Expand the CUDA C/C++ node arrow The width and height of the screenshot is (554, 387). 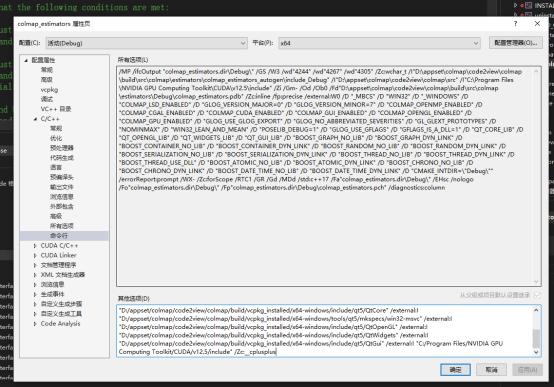[35, 246]
